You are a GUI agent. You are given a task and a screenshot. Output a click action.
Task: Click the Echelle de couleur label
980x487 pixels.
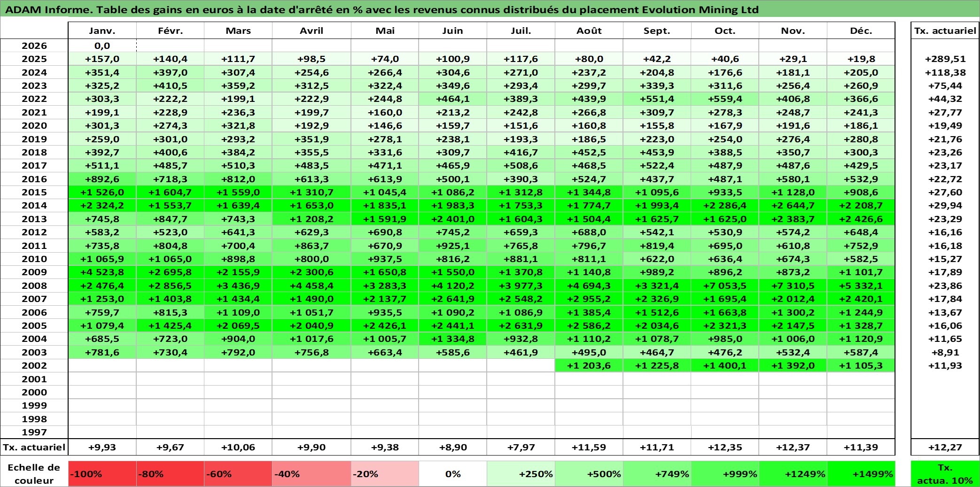(34, 474)
